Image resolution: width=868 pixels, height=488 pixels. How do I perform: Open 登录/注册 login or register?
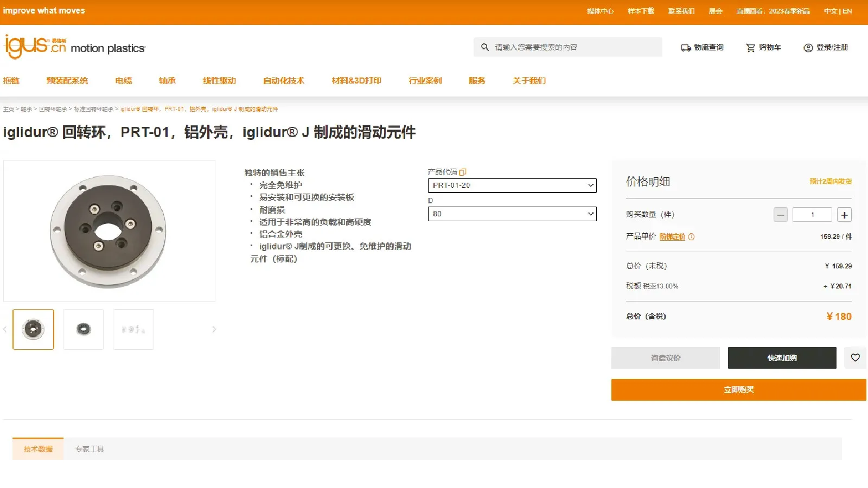click(x=826, y=48)
